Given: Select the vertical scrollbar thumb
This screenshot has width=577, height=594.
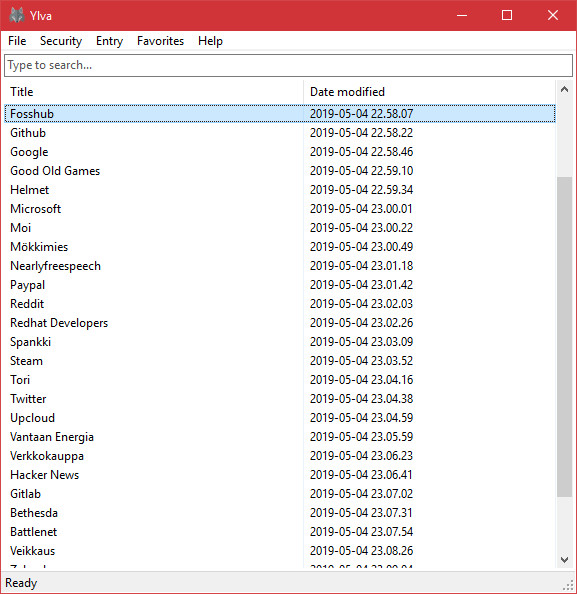Looking at the screenshot, I should [564, 337].
